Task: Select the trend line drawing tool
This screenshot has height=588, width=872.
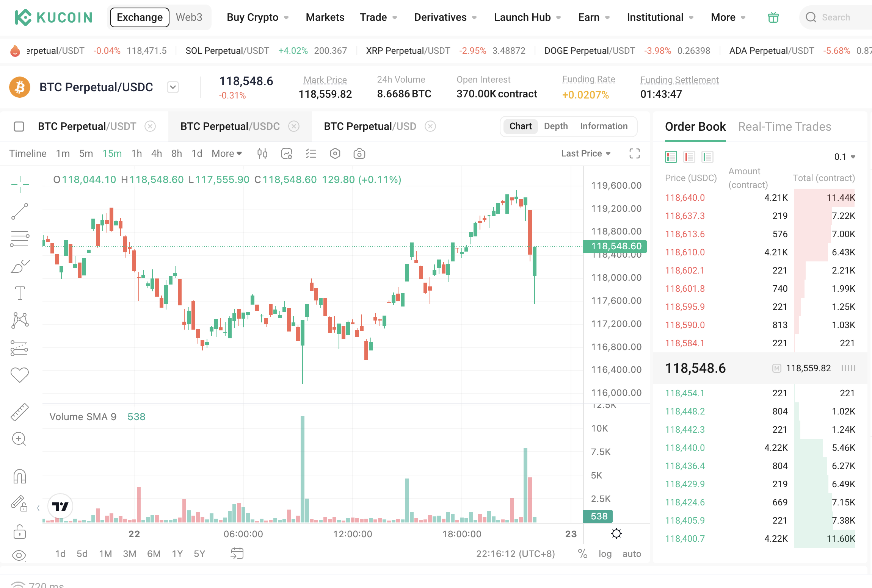Action: click(20, 211)
